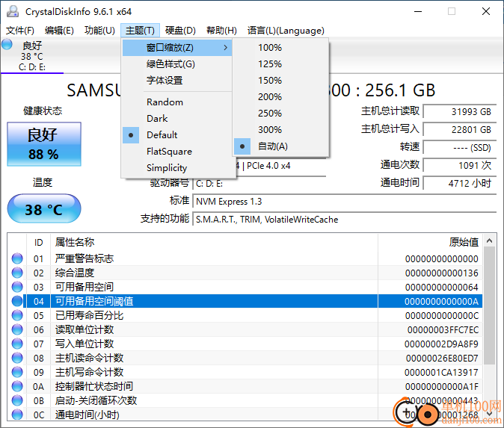Select the 自动(A) zoom option
The width and height of the screenshot is (504, 428).
coord(280,146)
